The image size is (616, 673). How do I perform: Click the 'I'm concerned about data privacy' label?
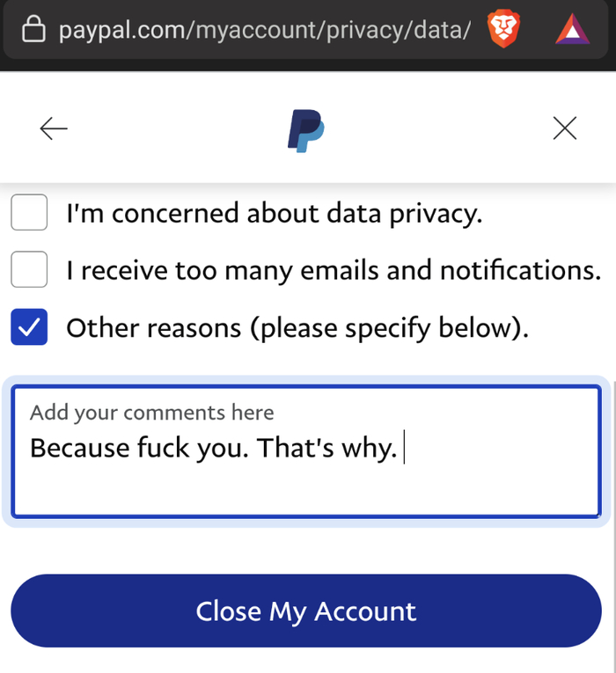point(274,213)
